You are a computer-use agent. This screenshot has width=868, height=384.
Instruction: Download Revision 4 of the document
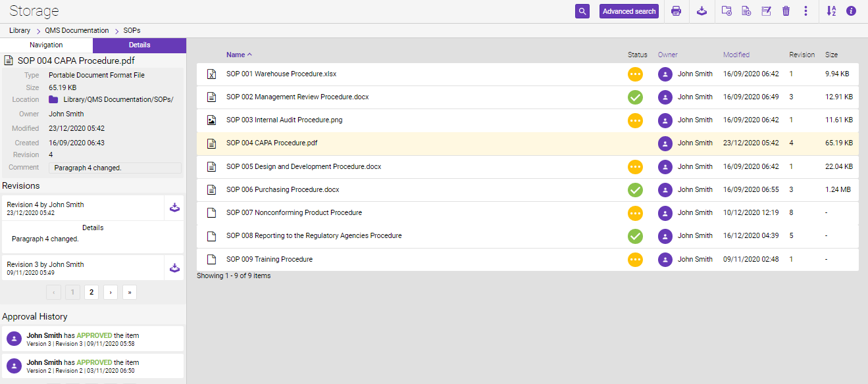pos(174,208)
